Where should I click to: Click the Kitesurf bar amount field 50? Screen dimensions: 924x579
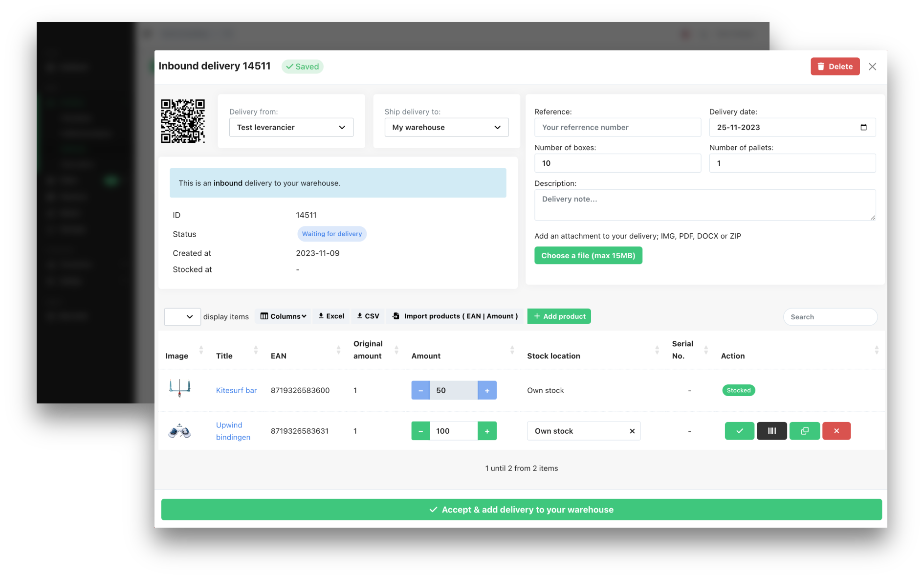(454, 390)
